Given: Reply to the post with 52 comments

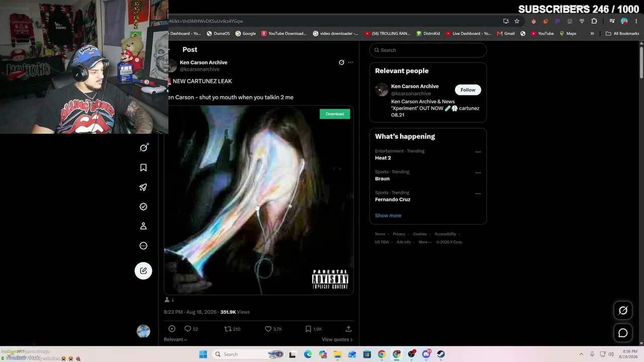Looking at the screenshot, I should click(x=191, y=329).
